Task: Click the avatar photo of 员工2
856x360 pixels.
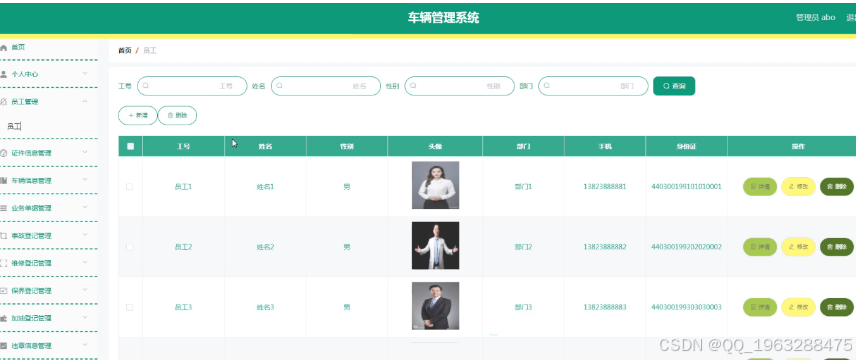Action: pyautogui.click(x=435, y=245)
